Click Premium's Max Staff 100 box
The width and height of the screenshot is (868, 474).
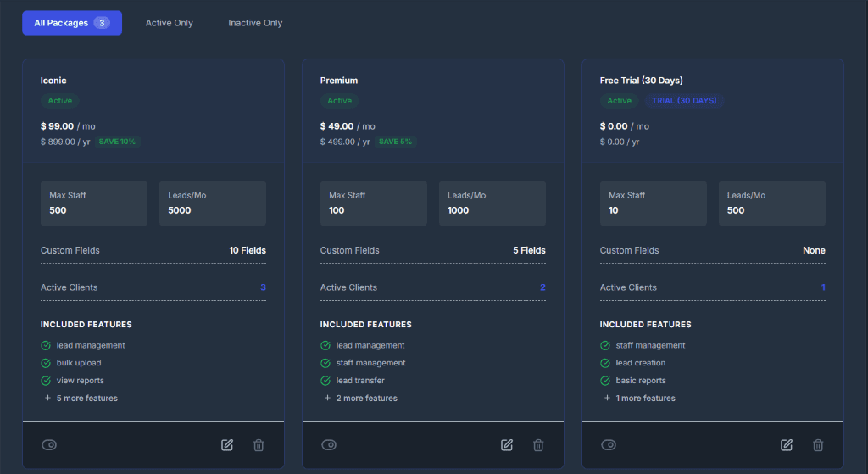(374, 204)
